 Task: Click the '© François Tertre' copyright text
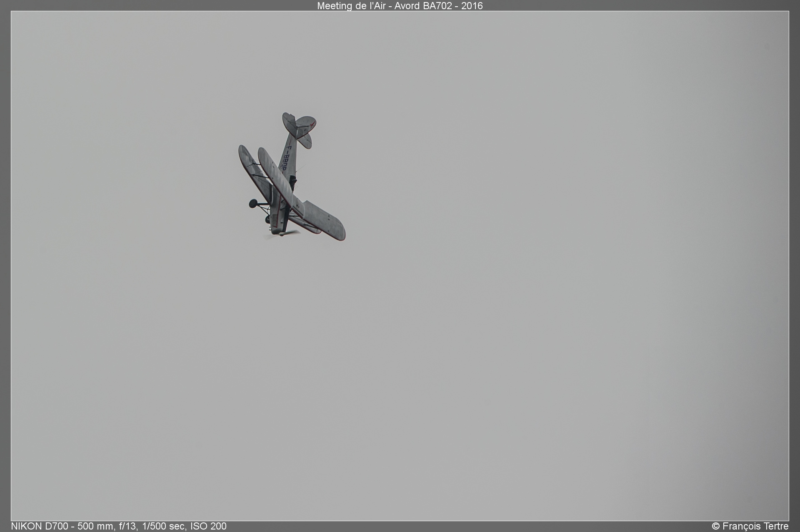(750, 526)
